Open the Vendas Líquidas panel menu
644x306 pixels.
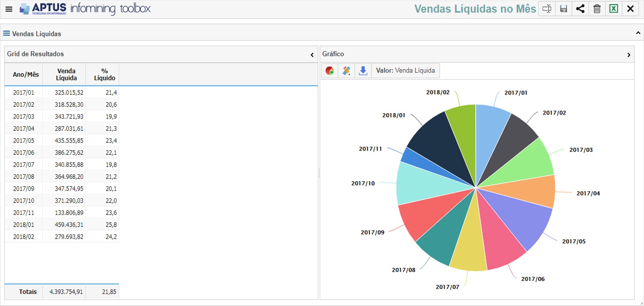(6, 33)
